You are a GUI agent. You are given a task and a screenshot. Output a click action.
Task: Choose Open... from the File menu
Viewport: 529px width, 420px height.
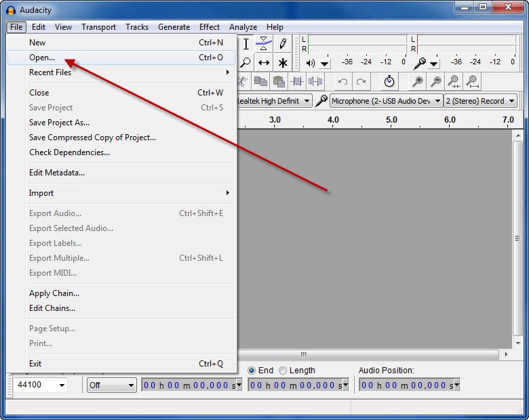pyautogui.click(x=121, y=58)
